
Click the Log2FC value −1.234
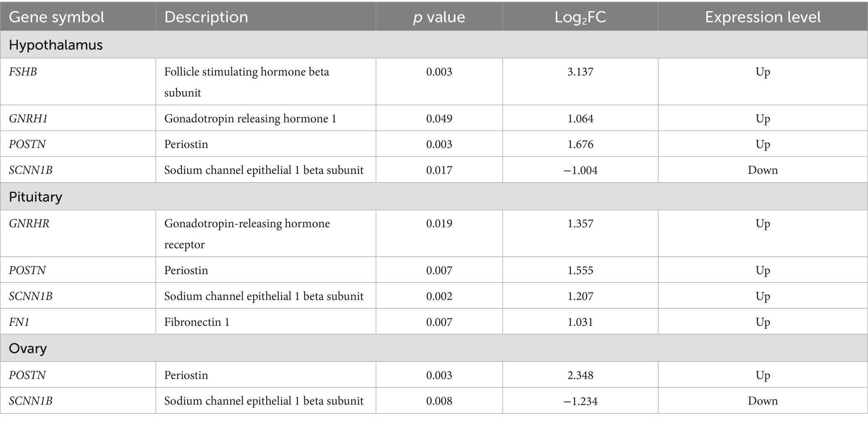click(580, 401)
